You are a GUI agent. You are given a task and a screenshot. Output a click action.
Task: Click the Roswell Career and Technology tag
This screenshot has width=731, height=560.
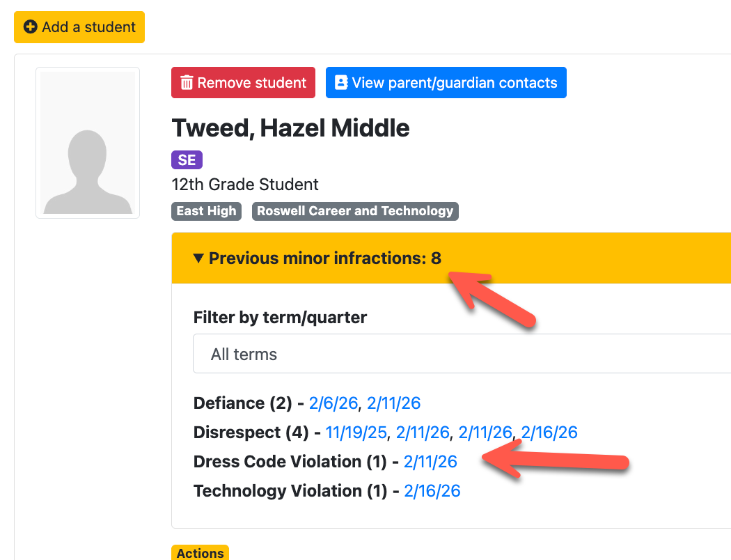[x=355, y=211]
